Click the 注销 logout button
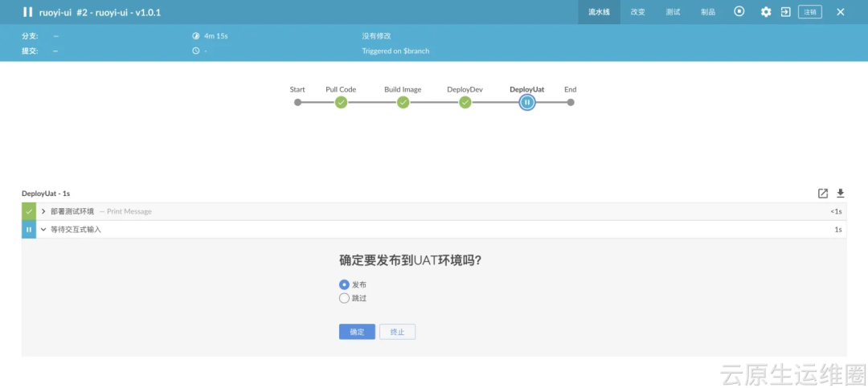The image size is (868, 388). (x=810, y=12)
